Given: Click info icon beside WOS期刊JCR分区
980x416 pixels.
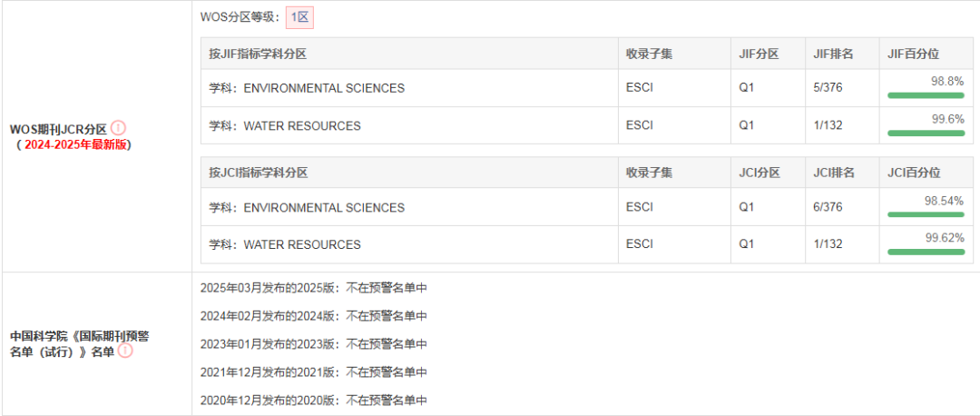Looking at the screenshot, I should click(118, 128).
